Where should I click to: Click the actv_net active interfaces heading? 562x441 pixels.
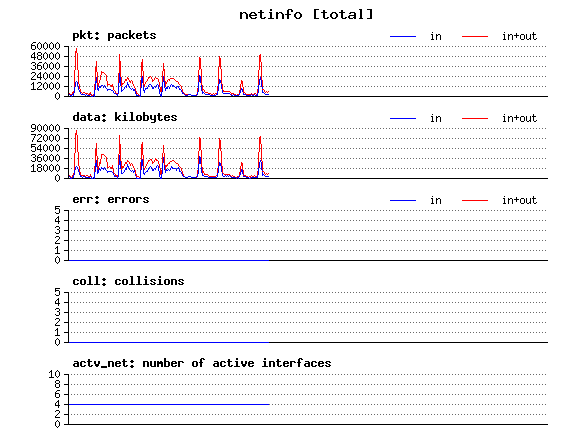point(202,363)
